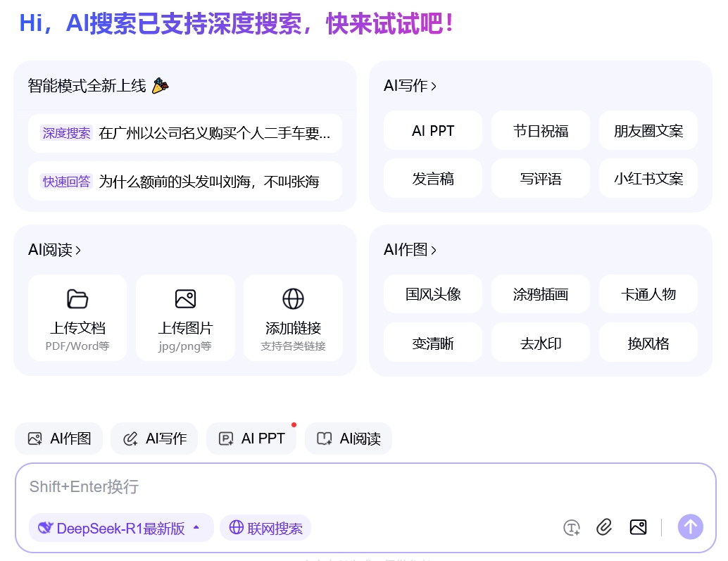728x561 pixels.
Task: Select the AI阅读 shortcut tab
Action: pos(349,439)
